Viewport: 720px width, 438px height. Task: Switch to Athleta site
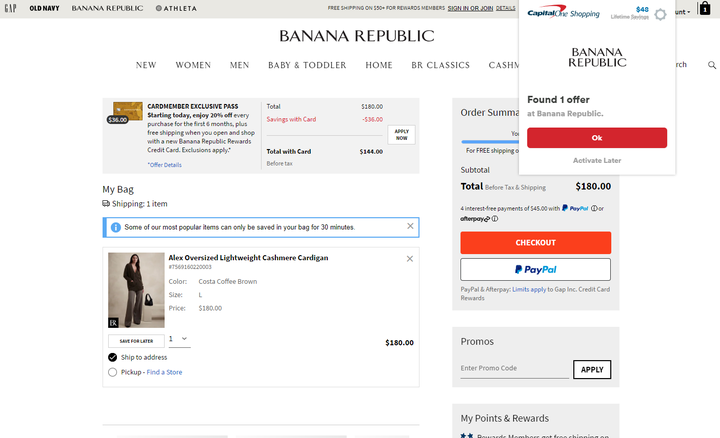click(176, 8)
